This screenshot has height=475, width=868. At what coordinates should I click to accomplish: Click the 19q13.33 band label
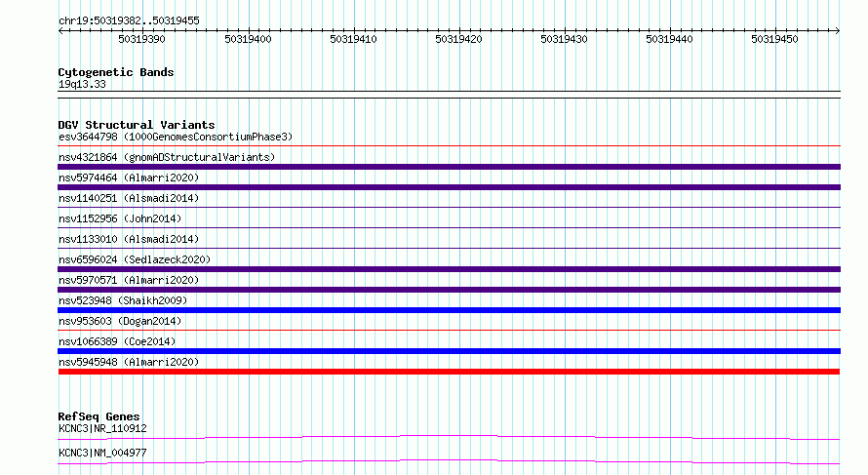coord(82,85)
